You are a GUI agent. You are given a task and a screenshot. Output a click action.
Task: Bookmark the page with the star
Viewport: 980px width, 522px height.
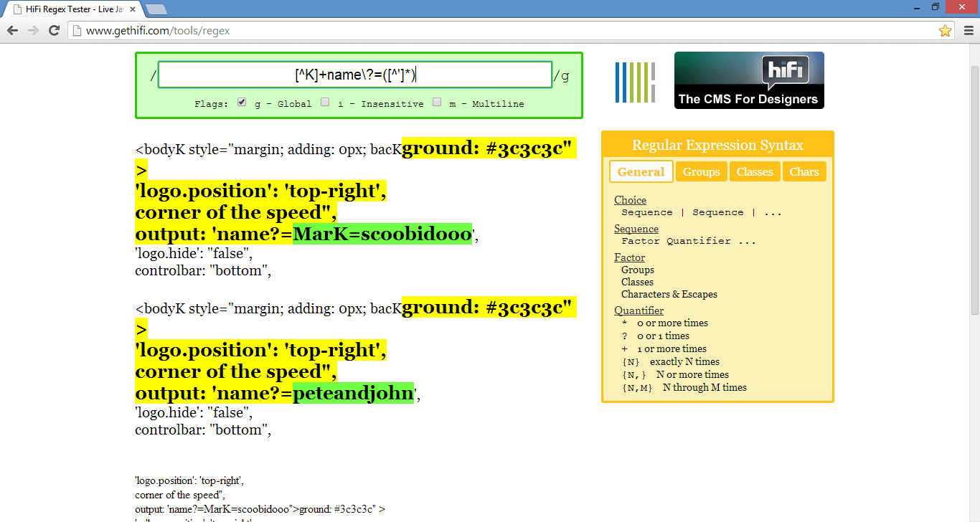(946, 31)
